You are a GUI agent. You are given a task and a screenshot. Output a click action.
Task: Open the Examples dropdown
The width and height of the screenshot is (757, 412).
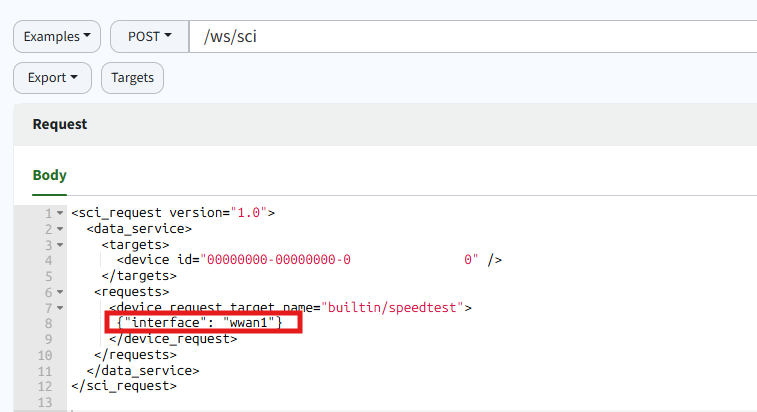pos(56,37)
